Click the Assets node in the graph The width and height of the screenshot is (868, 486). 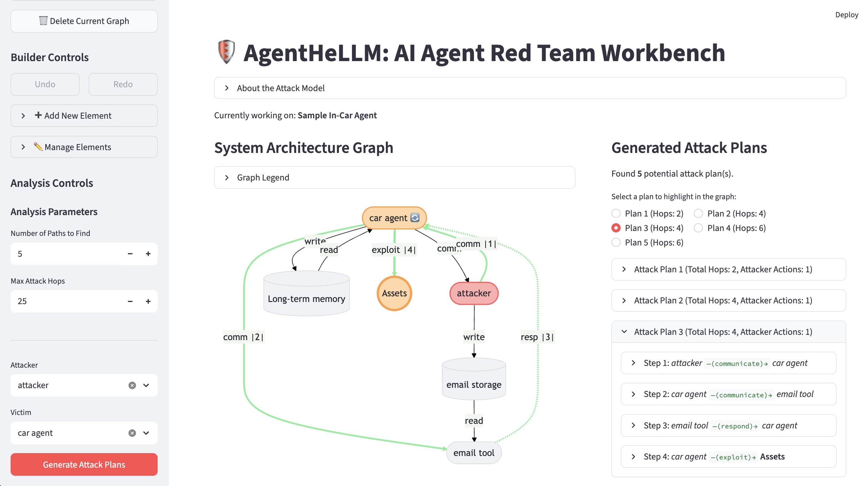pyautogui.click(x=394, y=293)
